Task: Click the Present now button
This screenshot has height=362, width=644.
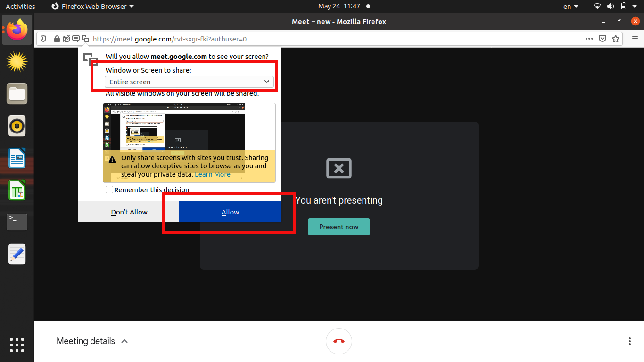Action: (x=339, y=227)
